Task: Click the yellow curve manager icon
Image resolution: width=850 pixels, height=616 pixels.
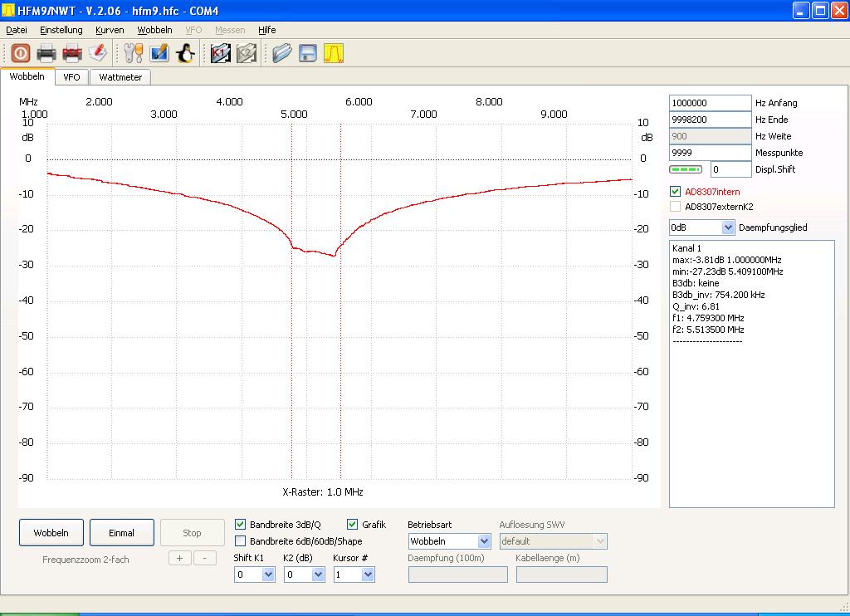Action: 334,54
